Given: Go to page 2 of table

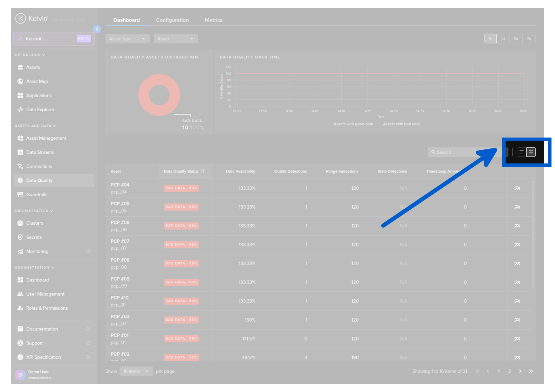Looking at the screenshot, I should [x=509, y=371].
